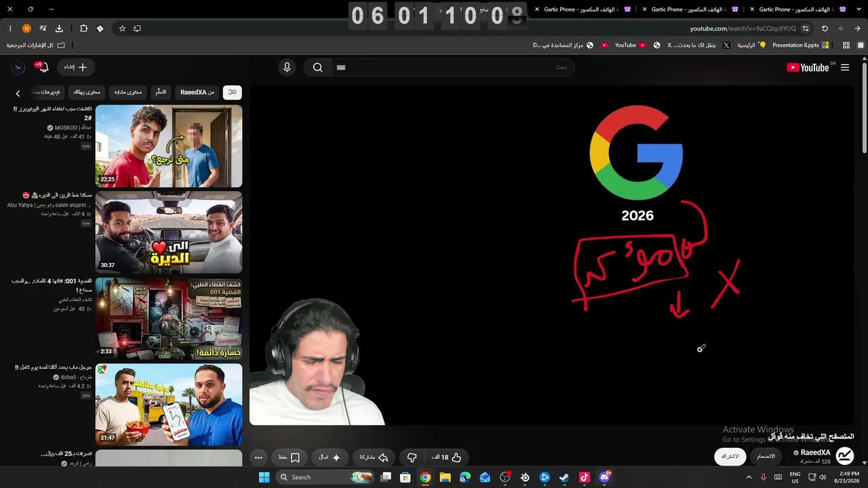Show more filter chips with the chevron
The image size is (868, 488).
(18, 93)
